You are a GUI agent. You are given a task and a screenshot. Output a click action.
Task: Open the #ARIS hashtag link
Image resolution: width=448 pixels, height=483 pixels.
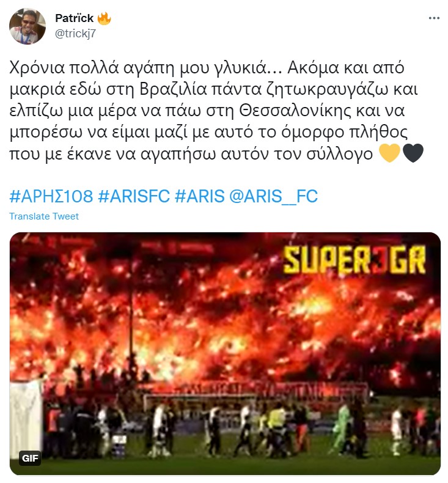point(200,196)
